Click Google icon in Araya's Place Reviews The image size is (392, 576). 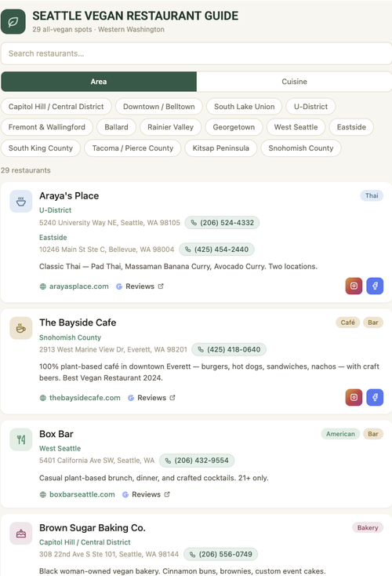(x=119, y=286)
